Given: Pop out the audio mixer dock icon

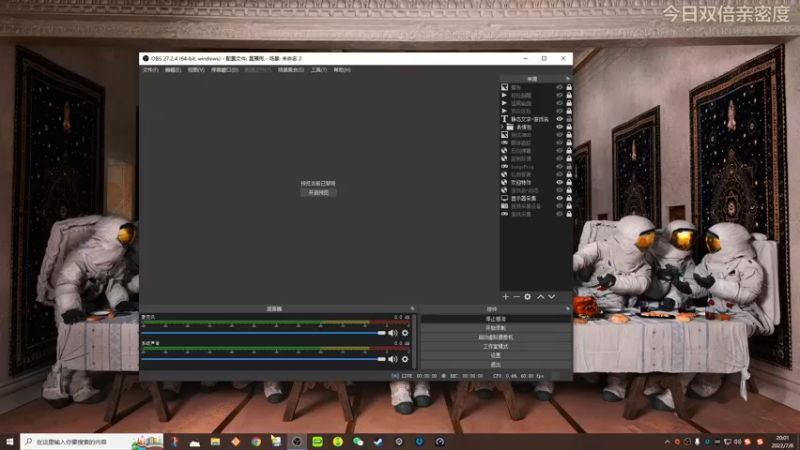Looking at the screenshot, I should (x=412, y=309).
